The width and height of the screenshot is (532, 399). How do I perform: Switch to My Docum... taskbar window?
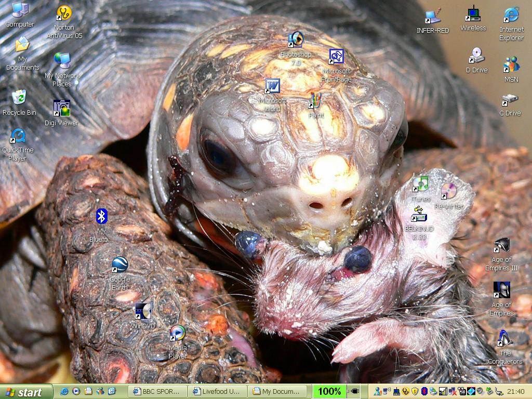pyautogui.click(x=277, y=392)
